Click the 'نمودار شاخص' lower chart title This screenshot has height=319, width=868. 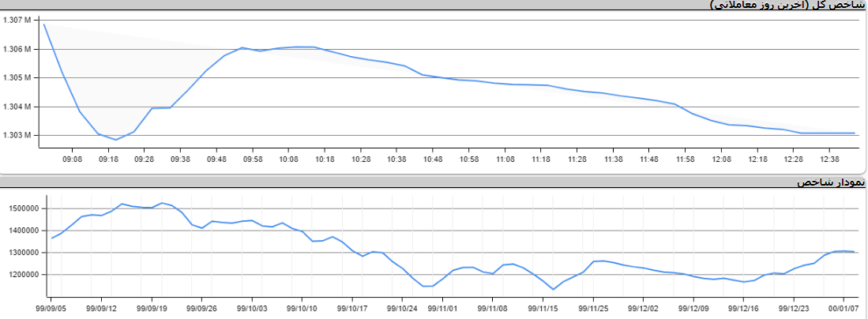point(831,182)
